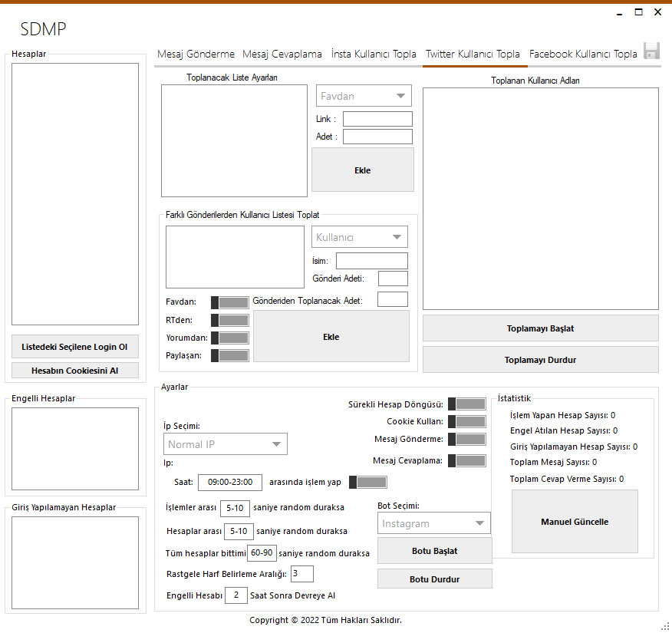Viewport: 672px width, 633px height.
Task: Maximize the SDMP window
Action: click(x=638, y=12)
